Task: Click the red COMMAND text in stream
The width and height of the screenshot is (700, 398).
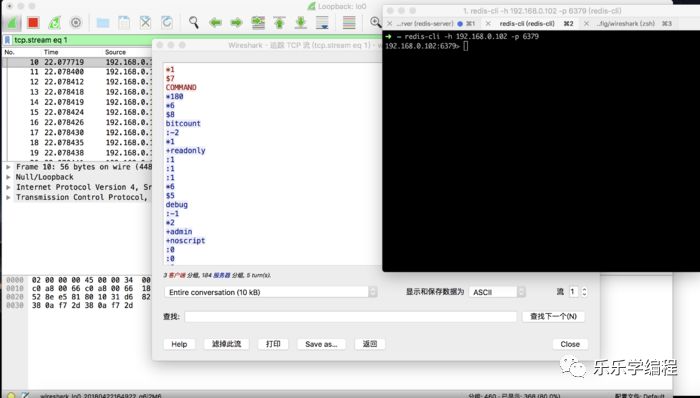Action: coord(181,87)
